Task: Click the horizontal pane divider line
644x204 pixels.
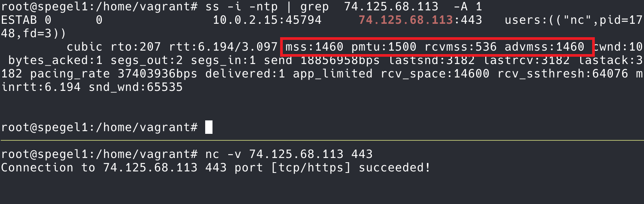Action: 322,141
